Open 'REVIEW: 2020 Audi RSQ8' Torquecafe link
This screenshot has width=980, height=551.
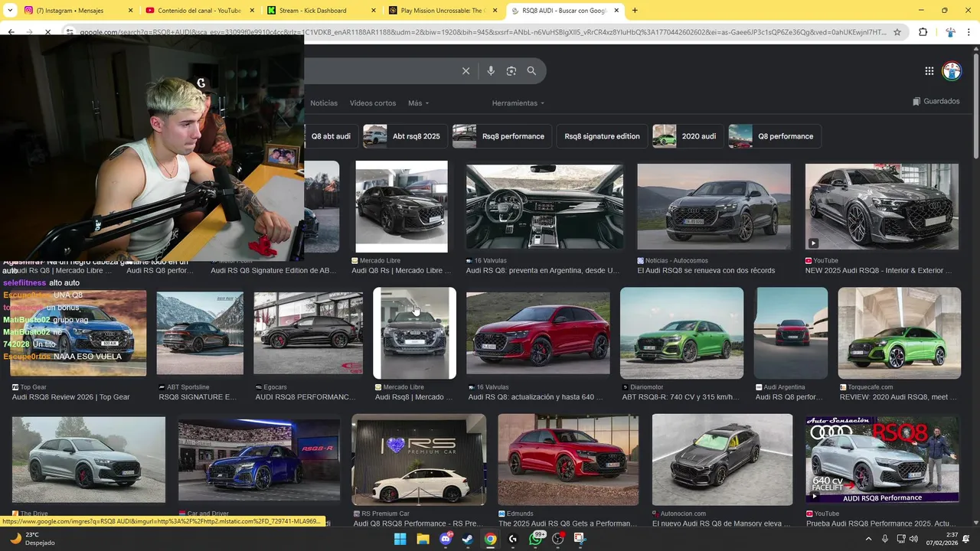click(x=898, y=397)
